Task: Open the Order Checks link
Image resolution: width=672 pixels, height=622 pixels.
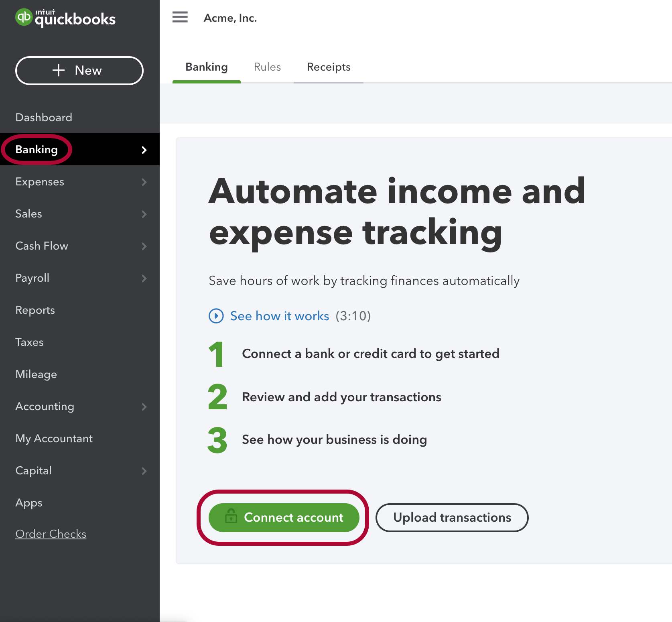Action: pos(51,534)
